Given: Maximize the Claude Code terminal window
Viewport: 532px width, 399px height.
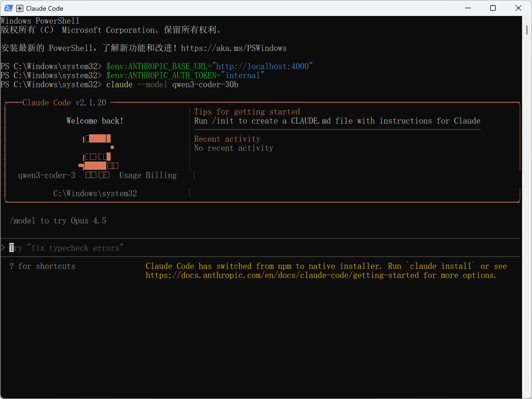Looking at the screenshot, I should [x=493, y=8].
